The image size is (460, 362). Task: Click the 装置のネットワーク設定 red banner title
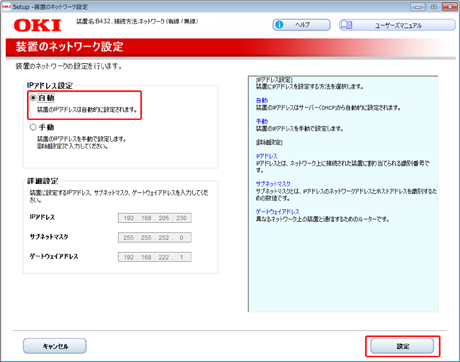tap(69, 47)
